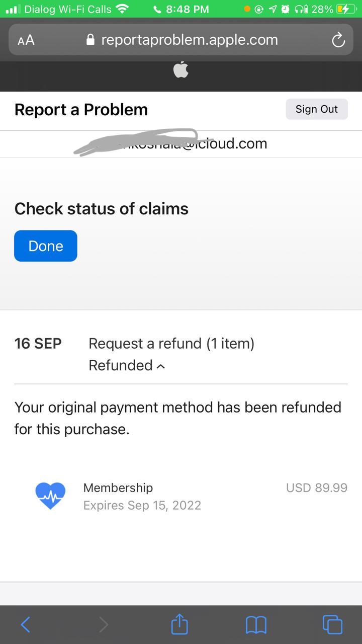Show open tabs overview icon
362x644 pixels.
pyautogui.click(x=332, y=624)
